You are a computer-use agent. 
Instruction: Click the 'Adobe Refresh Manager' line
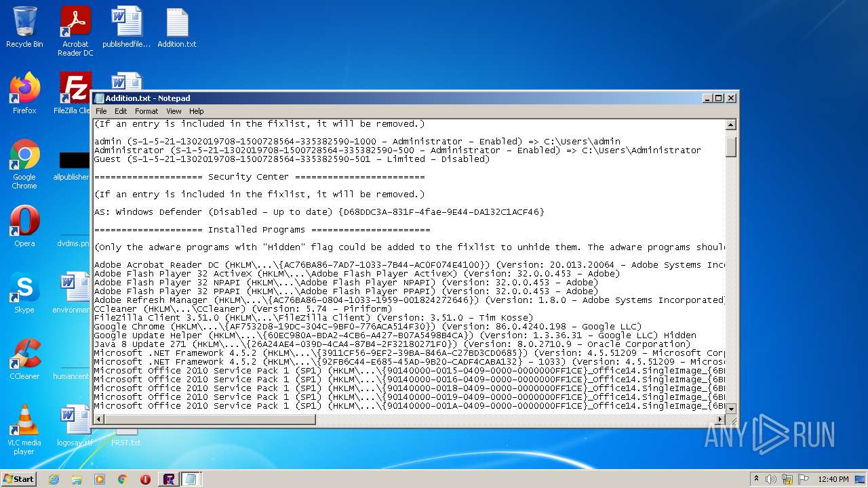coord(410,300)
